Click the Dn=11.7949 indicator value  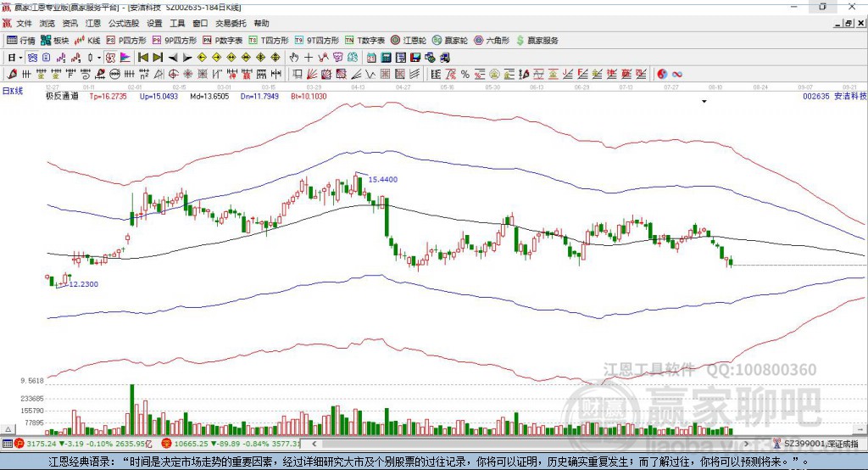tap(259, 97)
